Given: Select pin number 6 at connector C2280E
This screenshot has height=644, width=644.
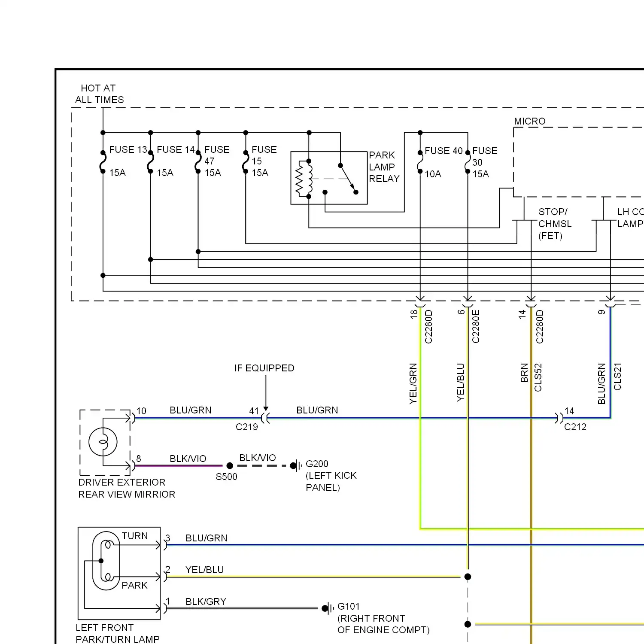Looking at the screenshot, I should click(461, 312).
